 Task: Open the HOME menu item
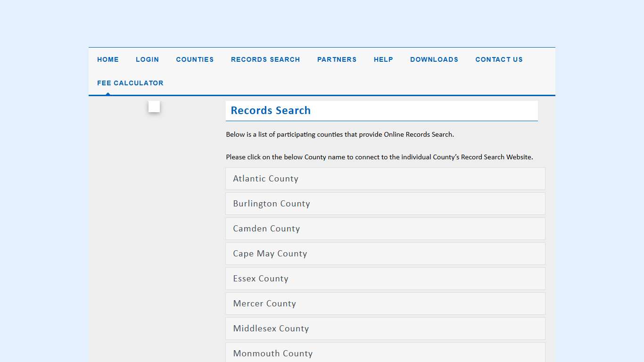[x=108, y=59]
